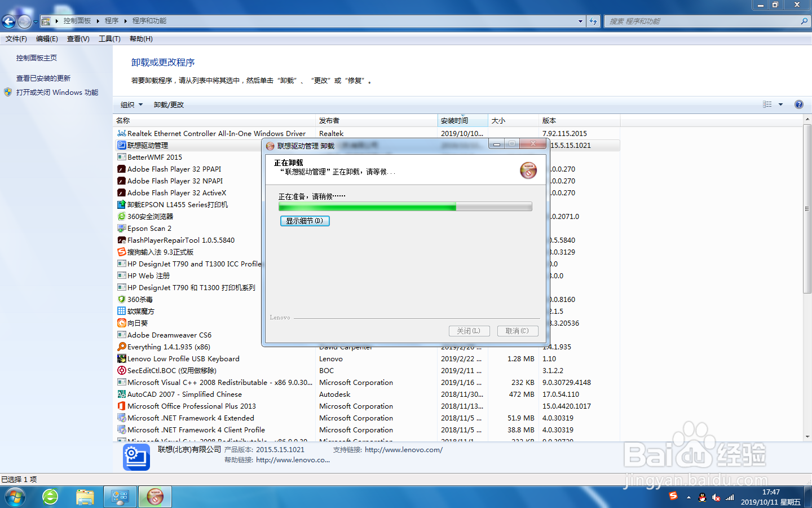Click the Everything 1.4.1.935 icon
This screenshot has width=812, height=508.
click(x=122, y=347)
